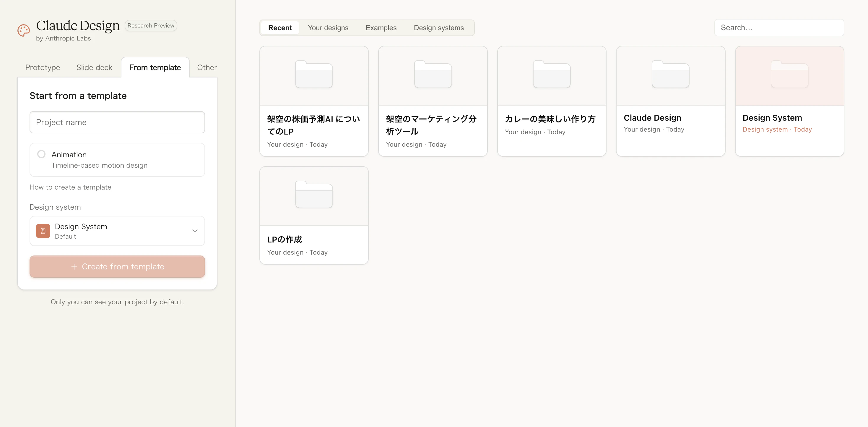This screenshot has width=868, height=427.
Task: Open How to create a template link
Action: pyautogui.click(x=70, y=187)
